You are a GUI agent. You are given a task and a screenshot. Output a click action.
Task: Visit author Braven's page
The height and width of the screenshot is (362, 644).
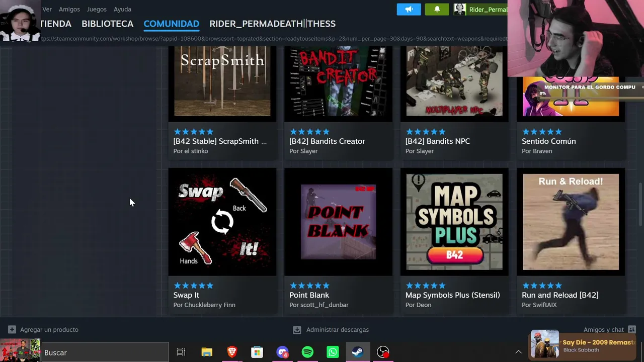[541, 151]
